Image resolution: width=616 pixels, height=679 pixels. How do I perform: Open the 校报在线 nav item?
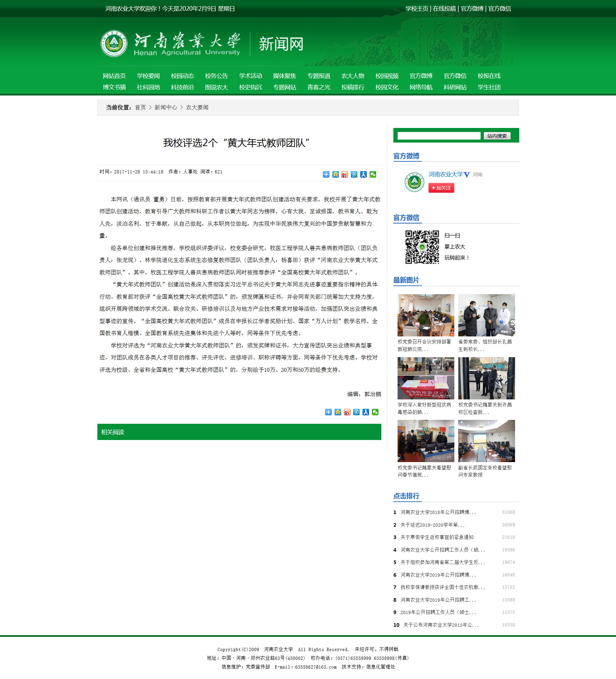point(489,76)
